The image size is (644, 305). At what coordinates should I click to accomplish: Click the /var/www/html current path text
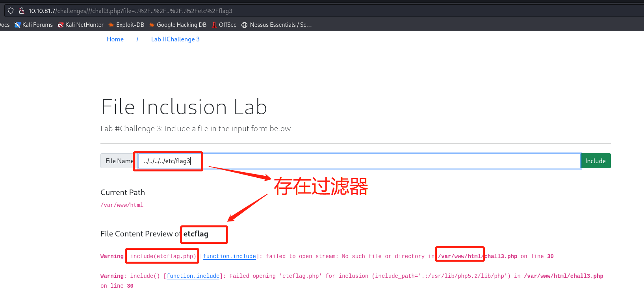[x=122, y=205]
